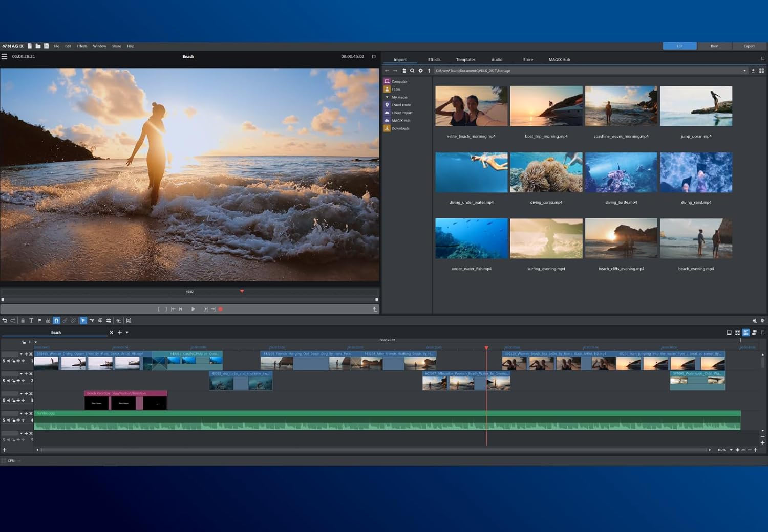Select the Magnet snap icon in timeline toolbar

pos(56,321)
